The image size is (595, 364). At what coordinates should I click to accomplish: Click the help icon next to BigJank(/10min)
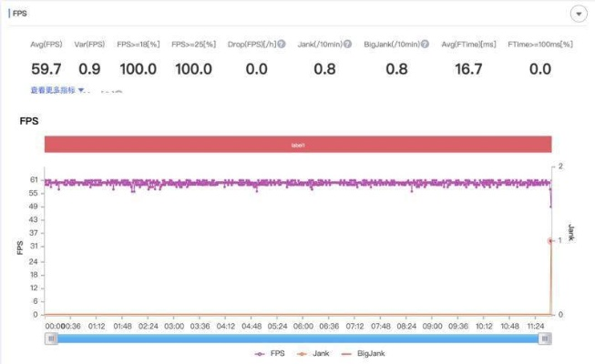pos(423,44)
